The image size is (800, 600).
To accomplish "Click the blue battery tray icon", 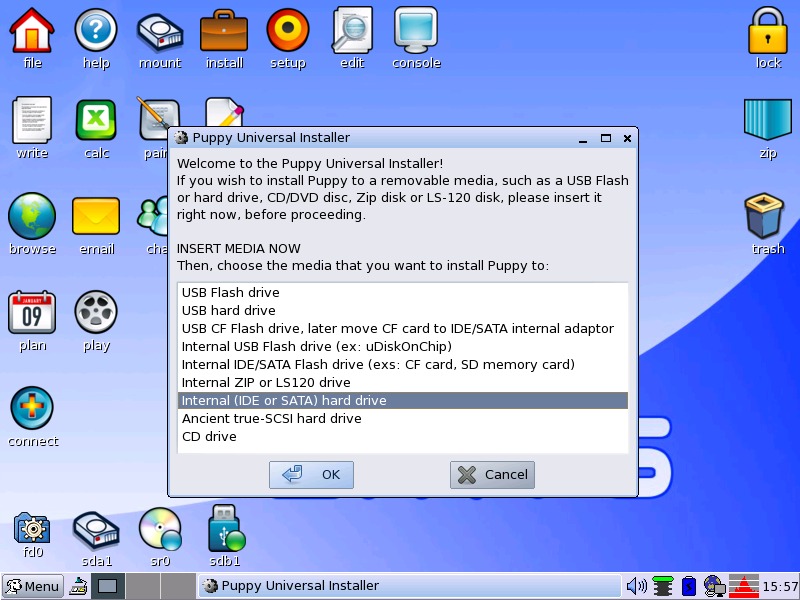I will [688, 586].
